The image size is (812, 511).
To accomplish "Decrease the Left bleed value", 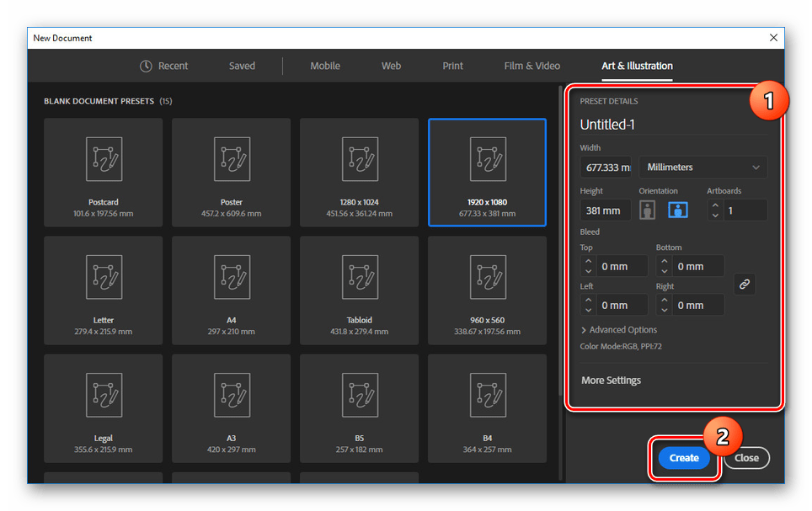I will pos(588,310).
